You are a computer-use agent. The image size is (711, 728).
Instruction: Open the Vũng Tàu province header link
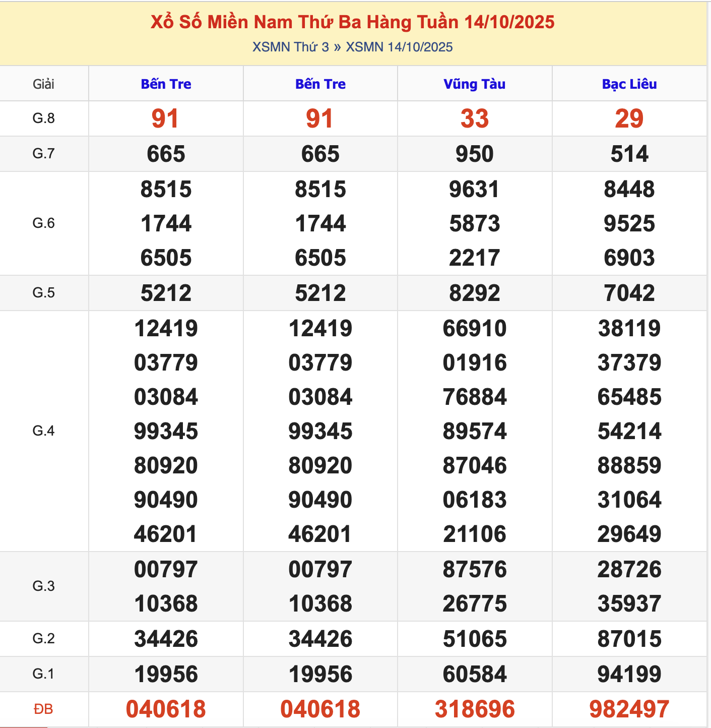(x=474, y=84)
